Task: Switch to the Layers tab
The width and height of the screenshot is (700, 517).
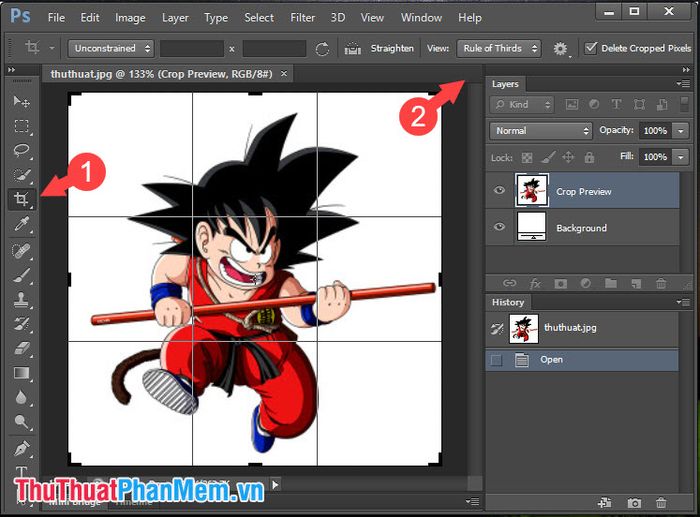Action: (505, 84)
